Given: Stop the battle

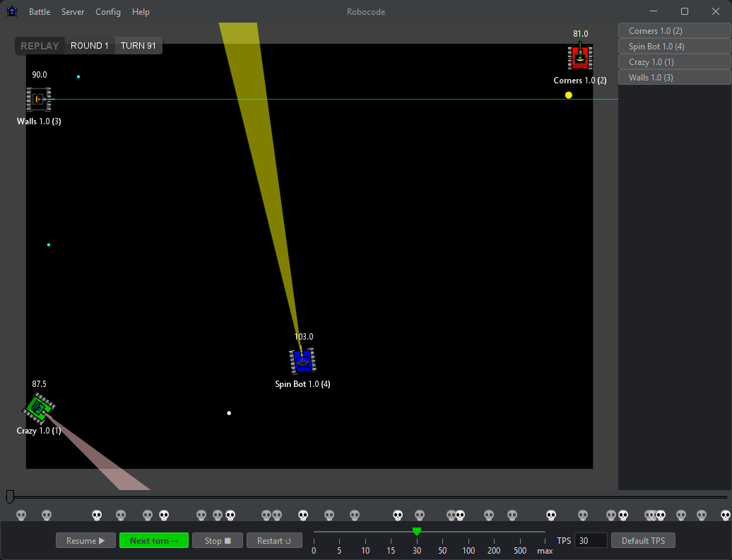Looking at the screenshot, I should 218,540.
